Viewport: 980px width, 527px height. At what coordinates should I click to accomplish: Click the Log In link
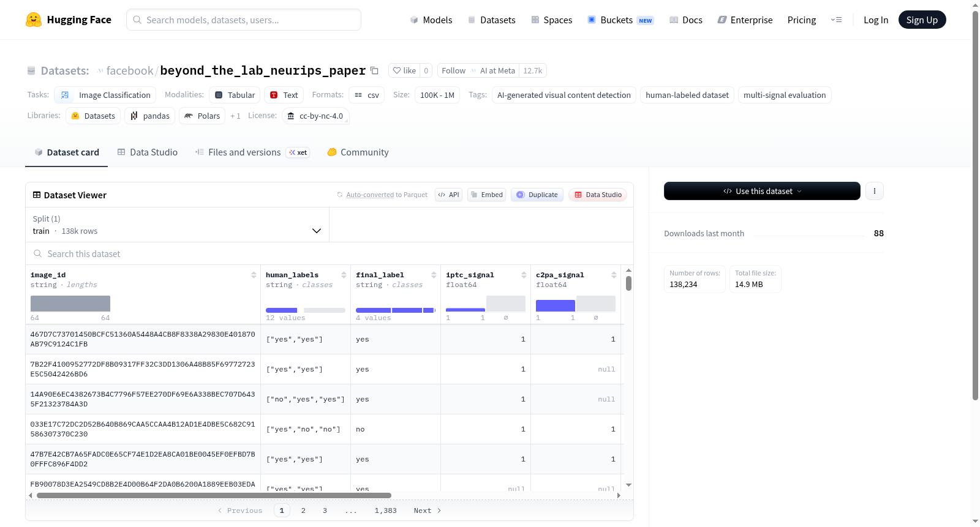pos(876,20)
